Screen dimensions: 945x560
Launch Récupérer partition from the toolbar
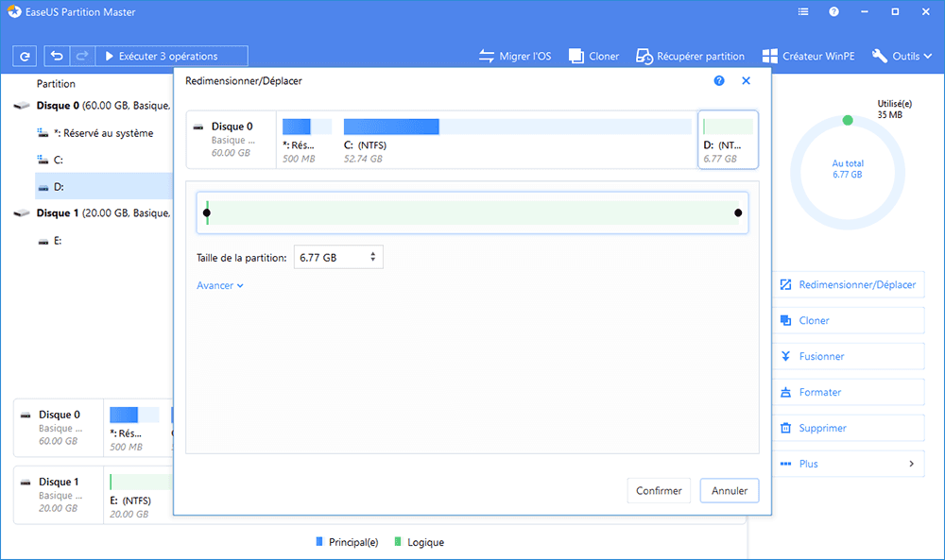coord(690,56)
